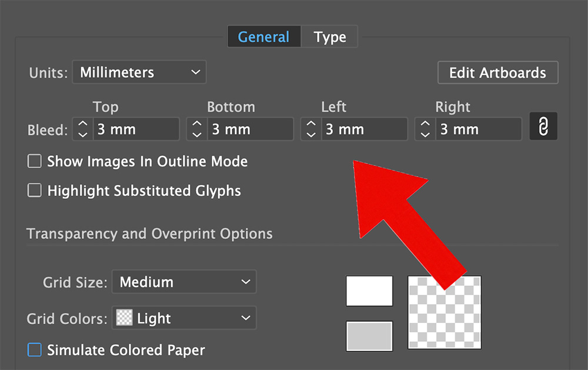Enable Show Images In Outline Mode
588x370 pixels.
35,161
